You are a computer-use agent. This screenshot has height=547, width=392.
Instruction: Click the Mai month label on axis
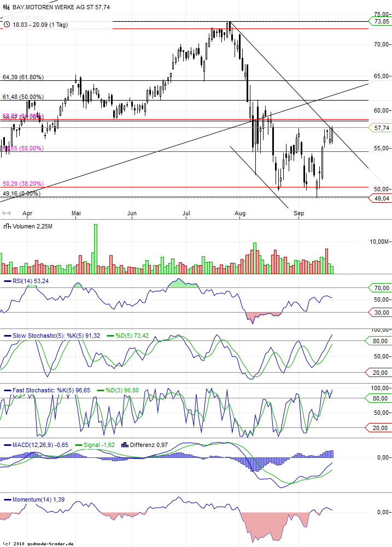76,213
